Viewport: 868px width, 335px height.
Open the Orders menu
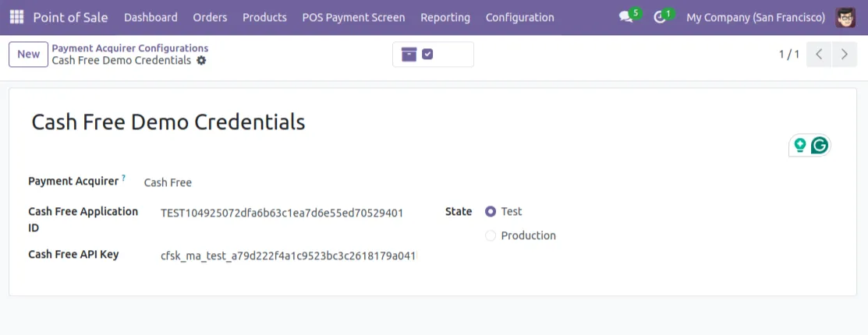pyautogui.click(x=210, y=17)
